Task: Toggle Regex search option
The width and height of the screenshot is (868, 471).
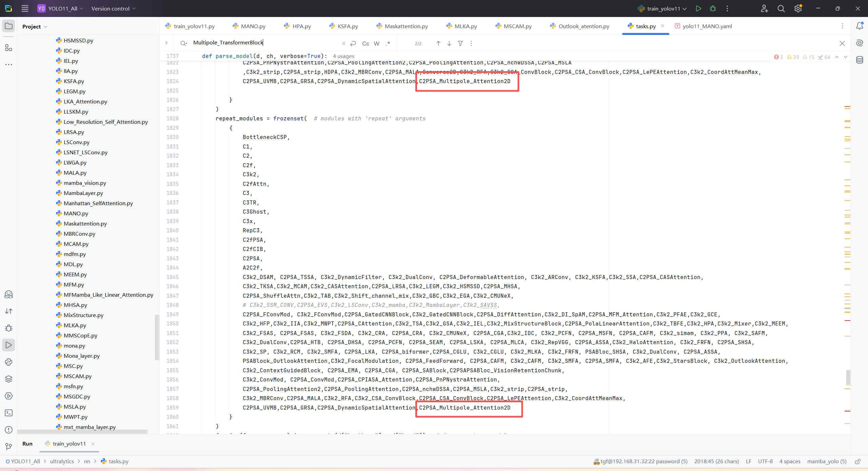Action: click(x=388, y=43)
